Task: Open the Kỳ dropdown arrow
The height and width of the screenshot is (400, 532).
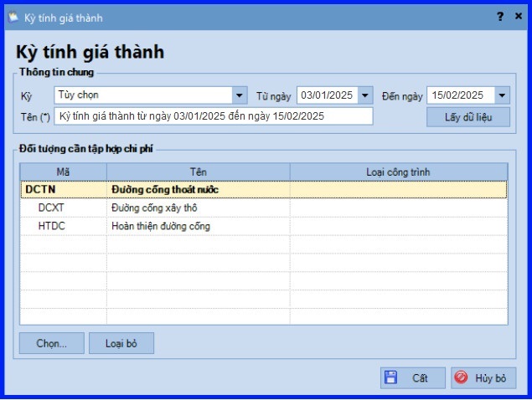Action: coord(240,95)
